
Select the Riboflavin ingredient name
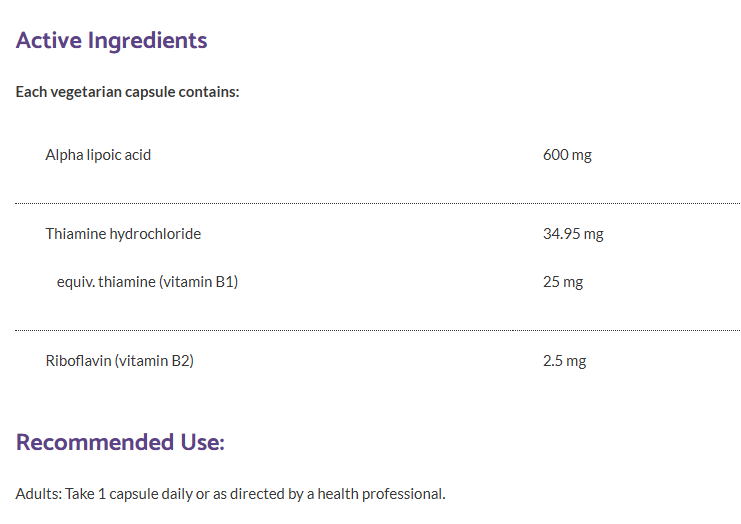(78, 360)
